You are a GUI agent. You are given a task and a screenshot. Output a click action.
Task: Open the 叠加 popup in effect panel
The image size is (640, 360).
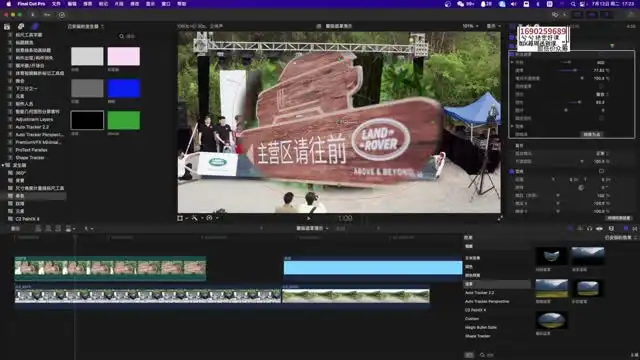tap(601, 94)
